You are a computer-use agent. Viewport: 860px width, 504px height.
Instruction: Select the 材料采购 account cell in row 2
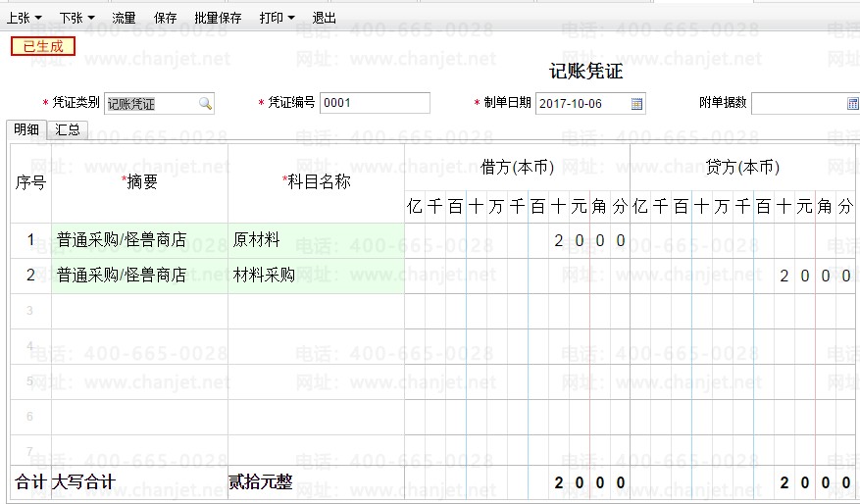pos(315,276)
